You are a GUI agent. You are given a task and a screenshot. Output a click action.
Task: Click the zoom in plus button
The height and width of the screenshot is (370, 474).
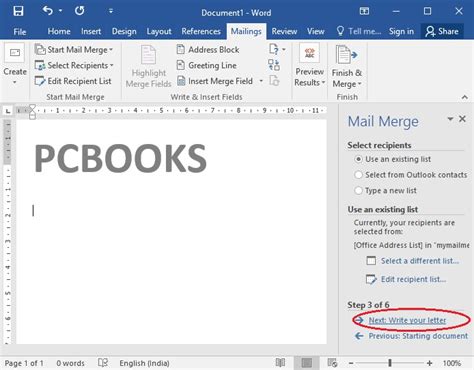coord(430,363)
